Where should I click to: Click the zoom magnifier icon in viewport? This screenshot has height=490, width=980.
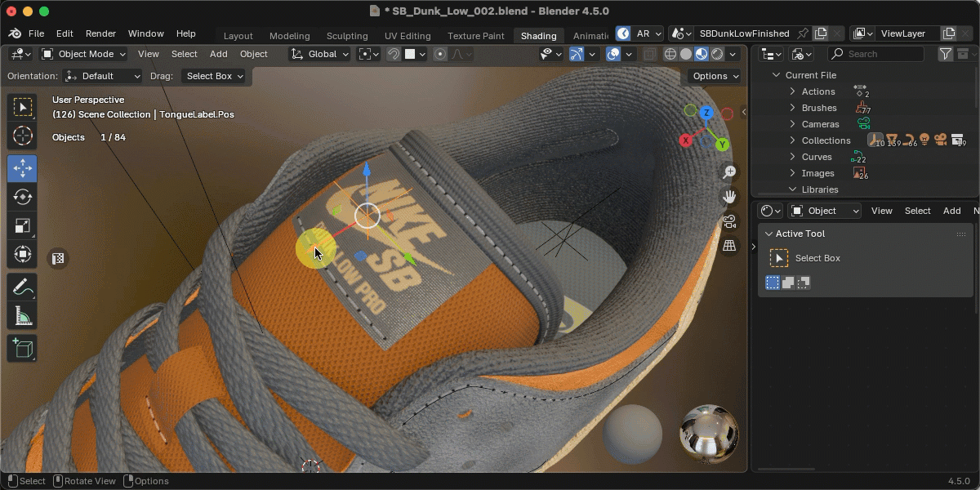coord(729,172)
